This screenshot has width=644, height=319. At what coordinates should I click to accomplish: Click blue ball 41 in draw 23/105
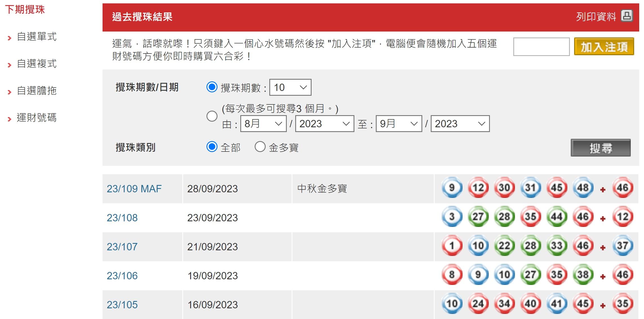click(557, 304)
